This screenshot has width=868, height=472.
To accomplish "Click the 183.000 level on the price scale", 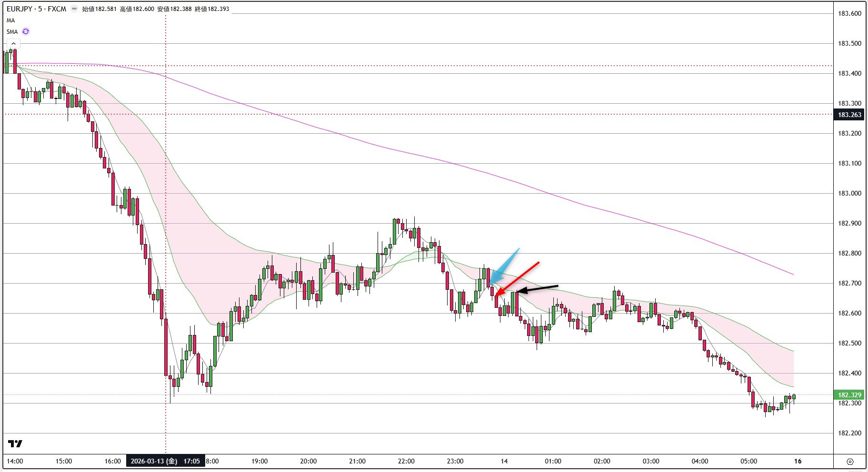I will pyautogui.click(x=849, y=194).
